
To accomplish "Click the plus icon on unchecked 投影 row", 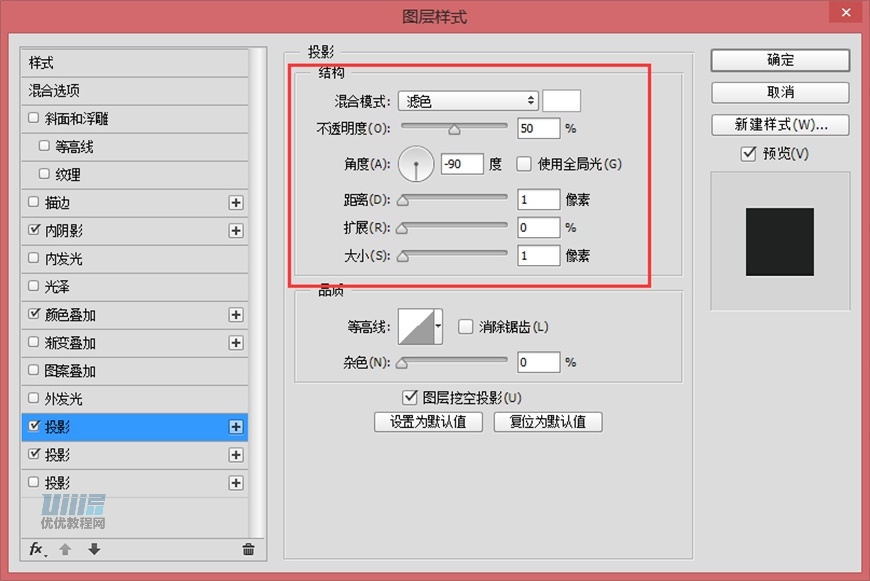I will (236, 483).
